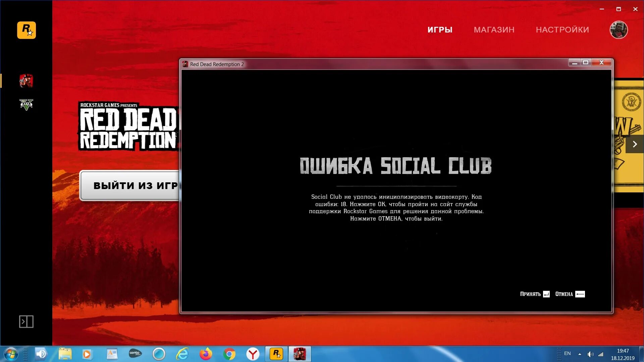Select the Red Dead Redemption 2 sidebar icon

click(26, 81)
